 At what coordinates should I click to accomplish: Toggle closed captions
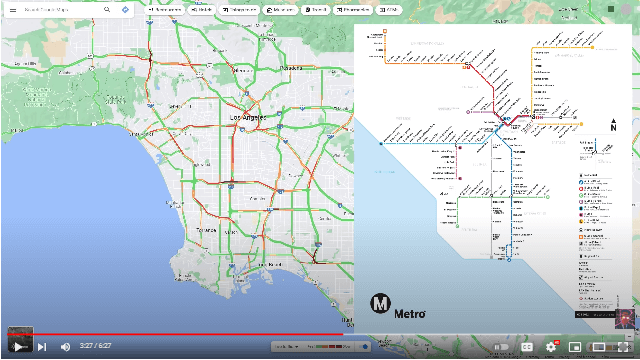pos(527,347)
